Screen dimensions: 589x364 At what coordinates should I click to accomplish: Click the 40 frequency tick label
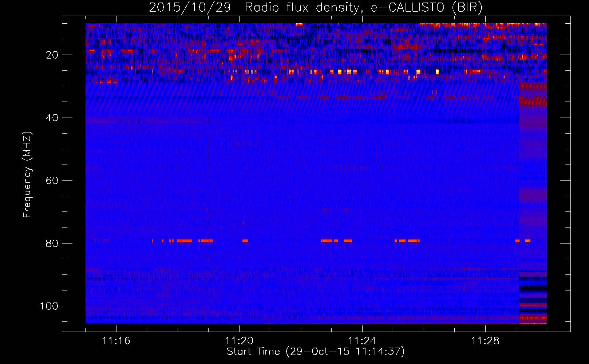click(52, 118)
